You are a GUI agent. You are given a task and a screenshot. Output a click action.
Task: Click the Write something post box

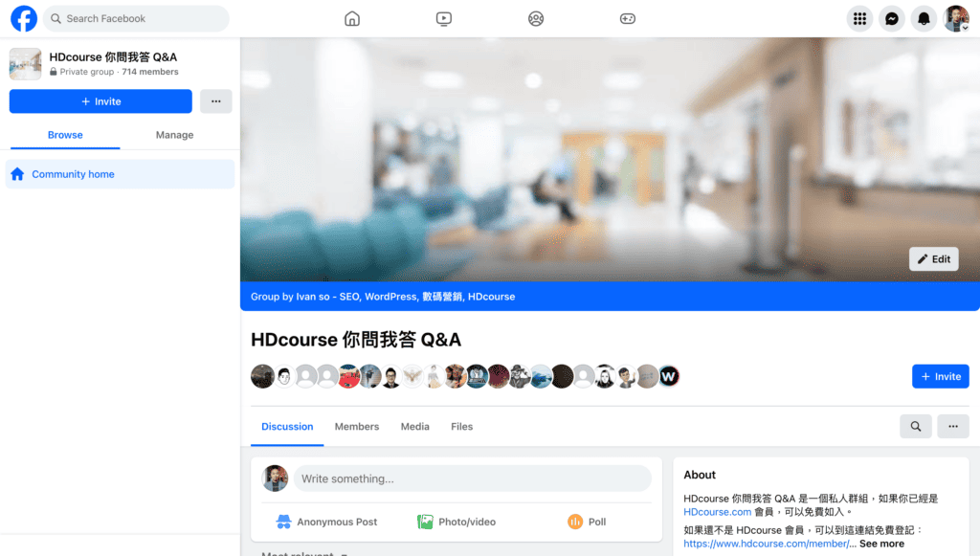473,478
